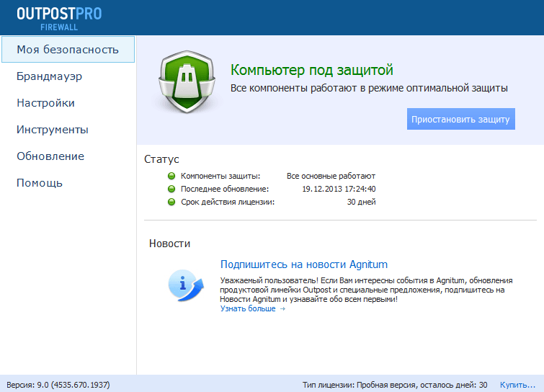Click the Agnitum news info icon
This screenshot has height=392, width=544.
(186, 285)
